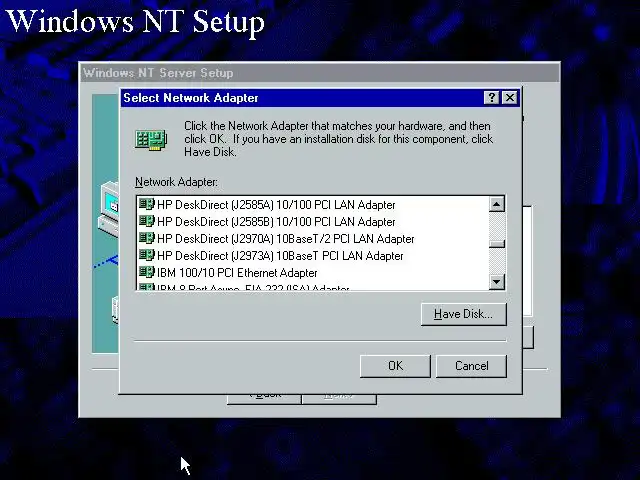Click the network card icon near instructions
Screen dimensions: 640x480
point(151,140)
